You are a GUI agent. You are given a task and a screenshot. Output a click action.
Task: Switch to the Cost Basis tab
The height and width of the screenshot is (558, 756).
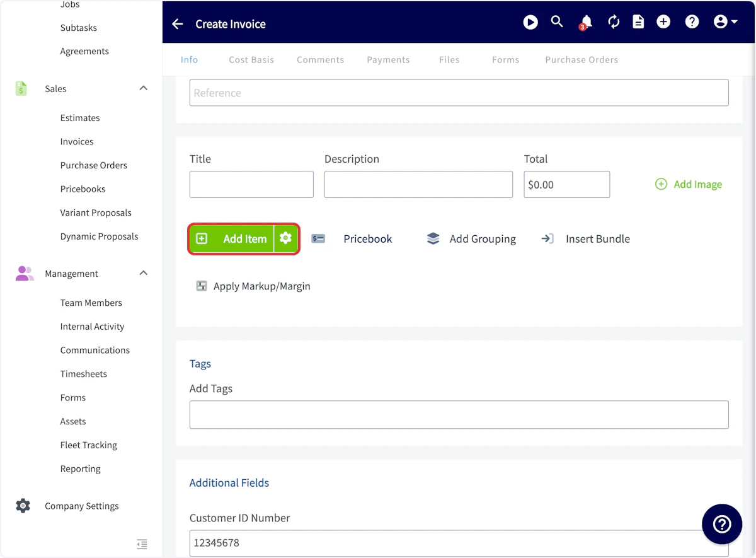click(251, 60)
